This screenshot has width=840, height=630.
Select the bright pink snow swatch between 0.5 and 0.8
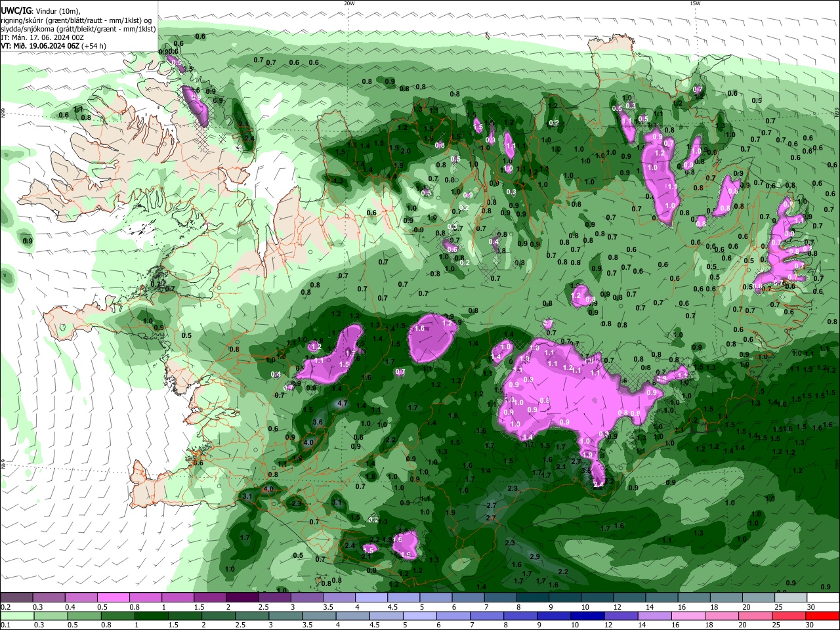[x=113, y=597]
